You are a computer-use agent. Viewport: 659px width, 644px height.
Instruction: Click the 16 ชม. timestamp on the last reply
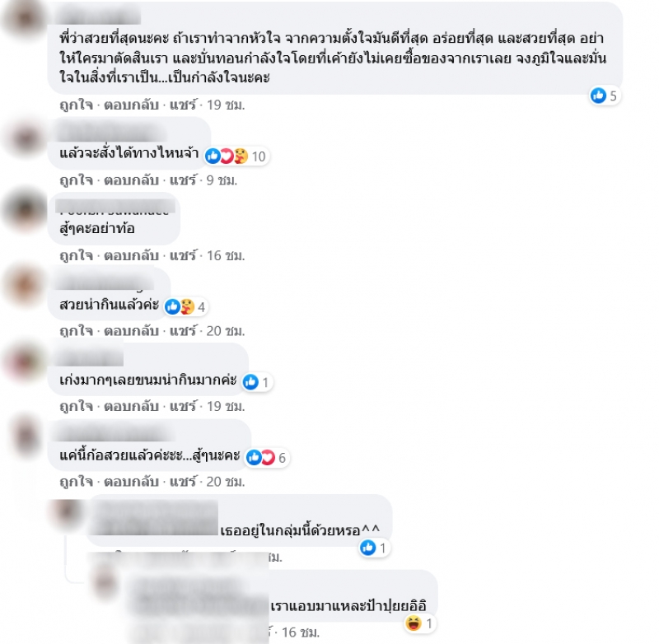tap(301, 632)
